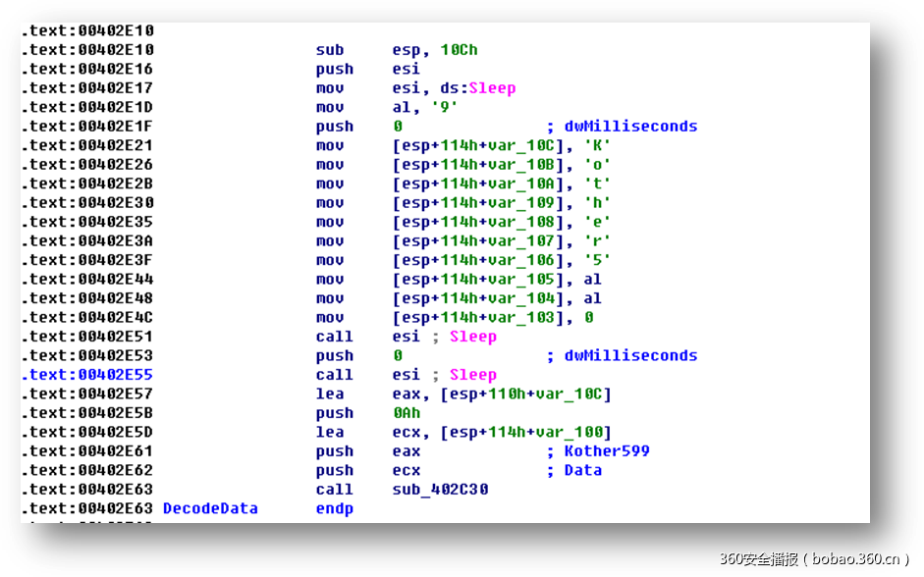Click [esp+110h+var_10C] in lea eax line

pos(525,393)
